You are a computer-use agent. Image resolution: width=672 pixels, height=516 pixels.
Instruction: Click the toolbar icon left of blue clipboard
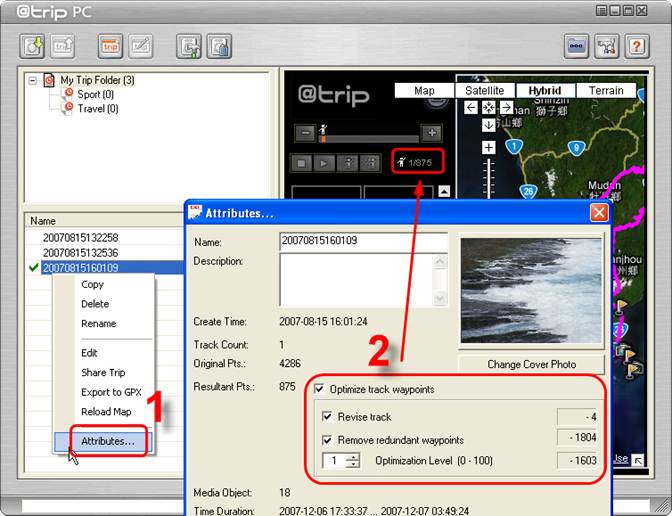click(189, 46)
